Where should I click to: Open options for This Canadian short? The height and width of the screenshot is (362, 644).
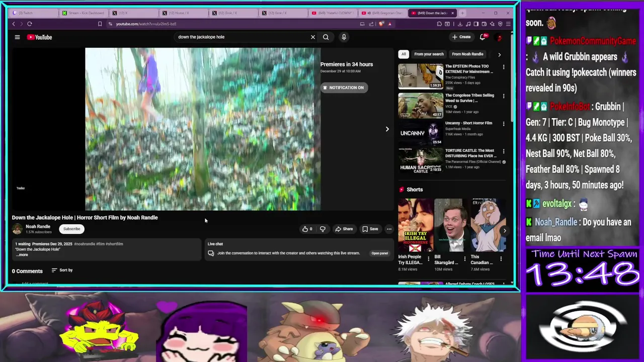click(x=501, y=259)
